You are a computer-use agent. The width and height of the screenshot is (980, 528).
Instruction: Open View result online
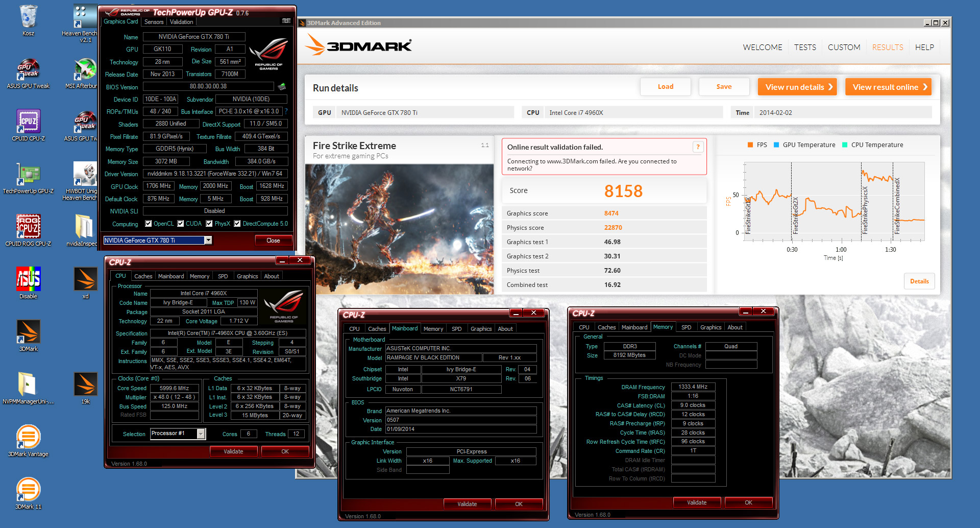[x=889, y=87]
